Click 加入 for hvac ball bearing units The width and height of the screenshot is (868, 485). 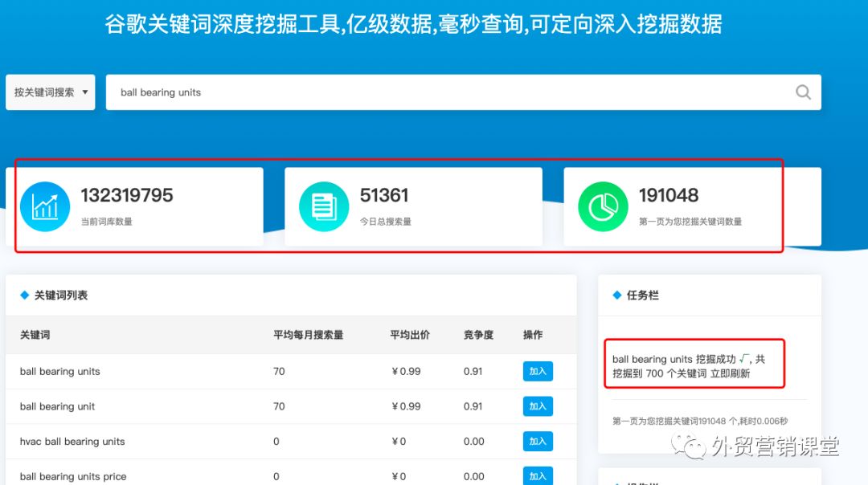click(537, 441)
